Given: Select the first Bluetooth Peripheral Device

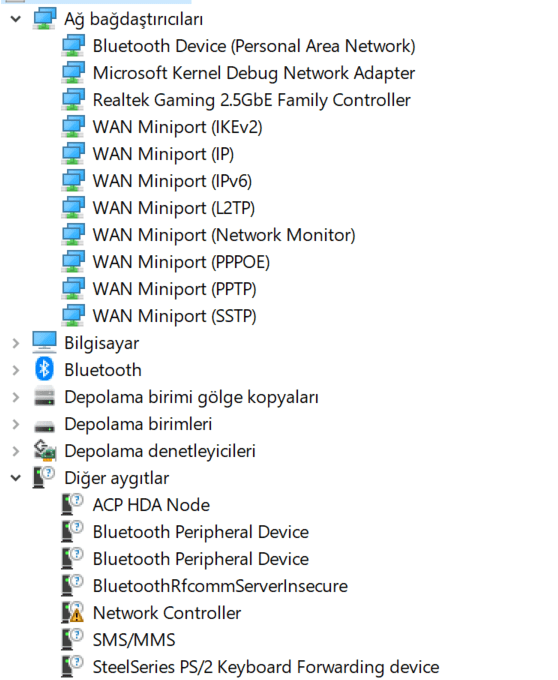Looking at the screenshot, I should click(x=201, y=532).
